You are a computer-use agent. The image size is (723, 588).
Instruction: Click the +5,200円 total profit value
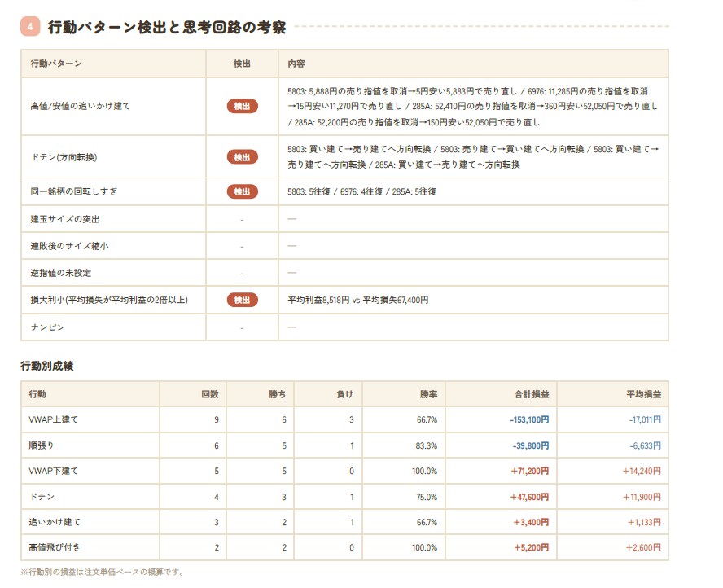(x=531, y=547)
